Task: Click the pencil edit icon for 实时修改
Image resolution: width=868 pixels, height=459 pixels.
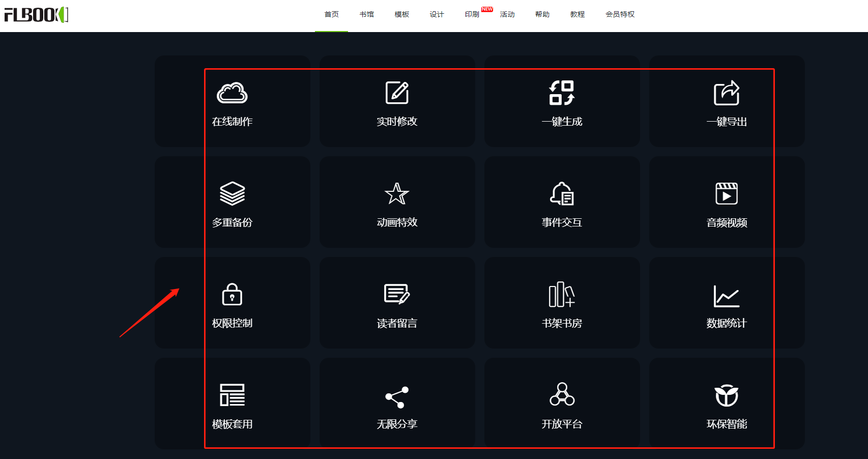Action: [397, 93]
